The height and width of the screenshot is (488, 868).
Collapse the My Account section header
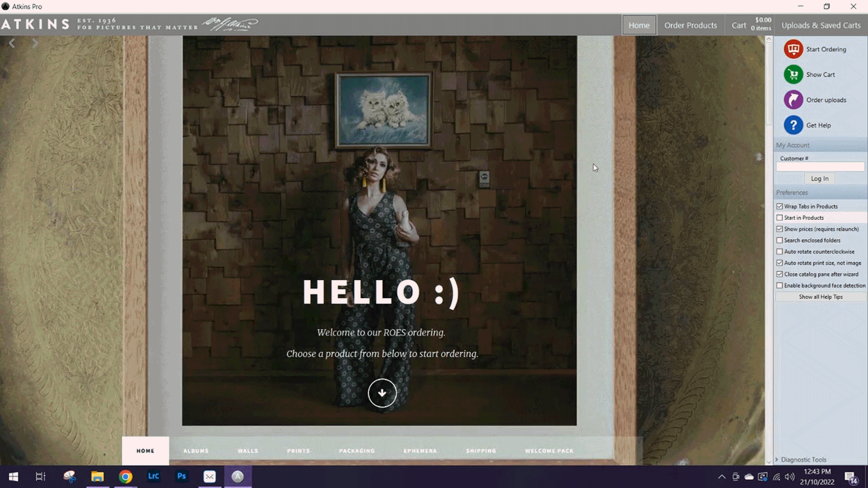(x=820, y=145)
